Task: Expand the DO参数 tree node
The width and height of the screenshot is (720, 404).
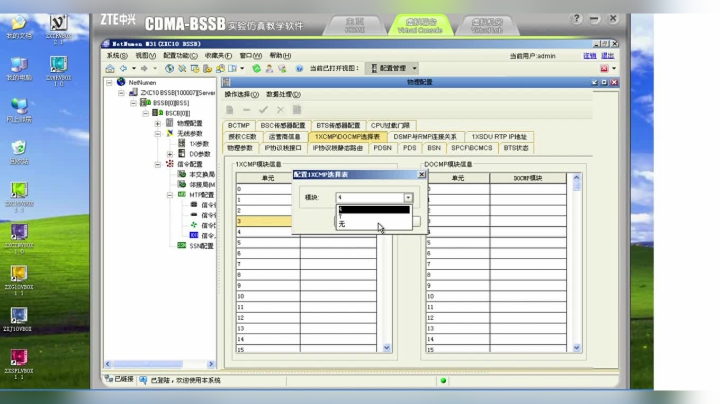Action: (x=170, y=154)
